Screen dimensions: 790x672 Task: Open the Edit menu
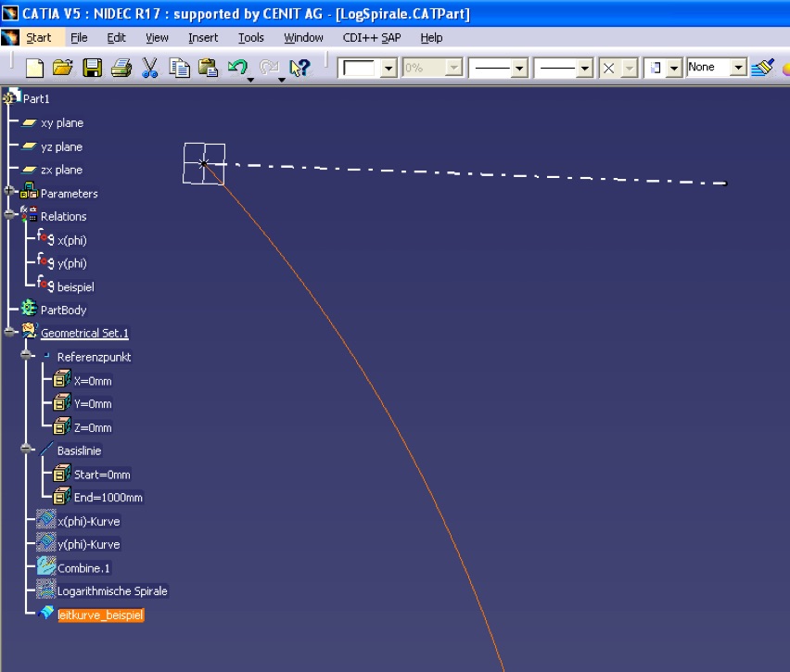coord(116,37)
